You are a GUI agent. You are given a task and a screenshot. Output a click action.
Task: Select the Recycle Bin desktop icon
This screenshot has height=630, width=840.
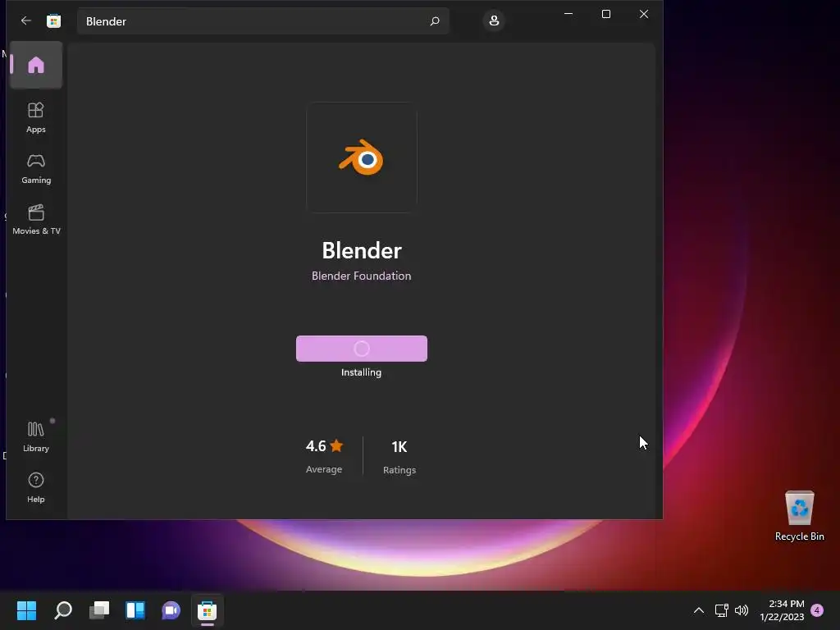pos(799,516)
